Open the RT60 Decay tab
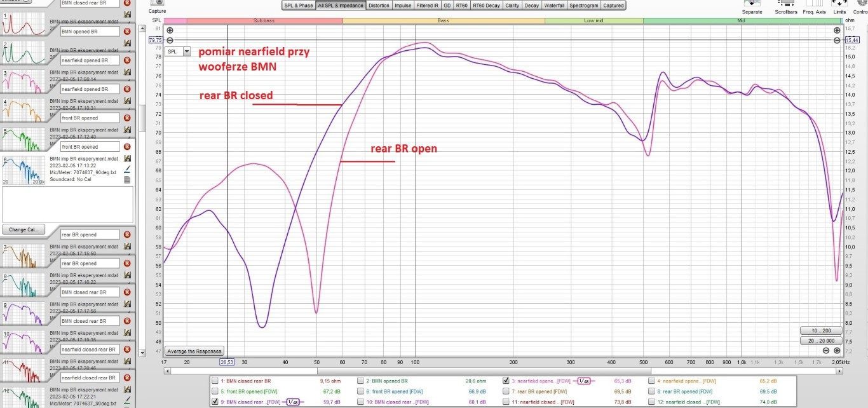 click(486, 5)
